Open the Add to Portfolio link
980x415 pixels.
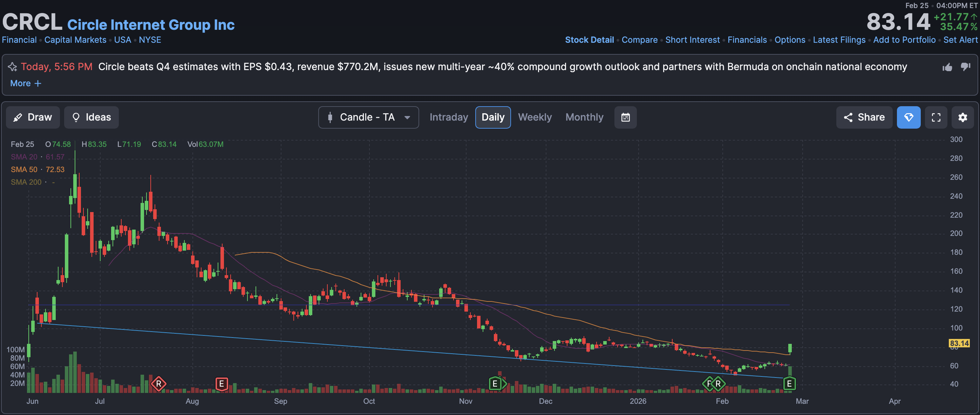904,40
